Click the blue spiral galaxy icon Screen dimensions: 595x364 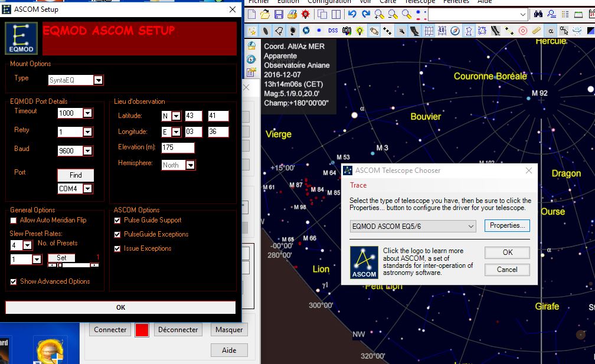pyautogui.click(x=306, y=30)
